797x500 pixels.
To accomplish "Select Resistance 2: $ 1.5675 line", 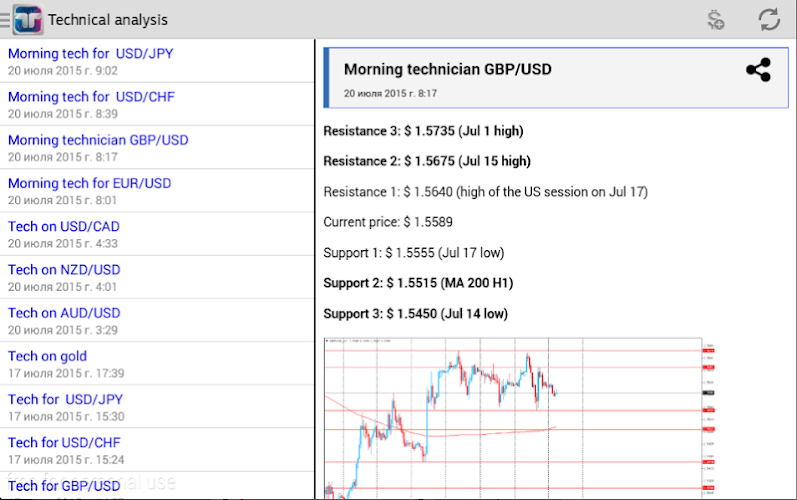I will (427, 161).
